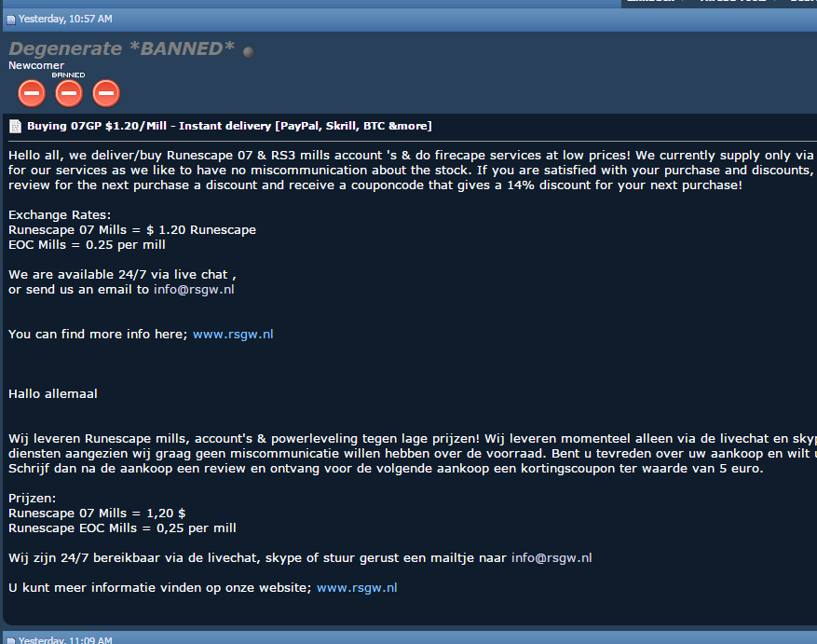Click the 'Yesterday, 11:09 AM' timestamp
Viewport: 817px width, 644px height.
[x=65, y=640]
